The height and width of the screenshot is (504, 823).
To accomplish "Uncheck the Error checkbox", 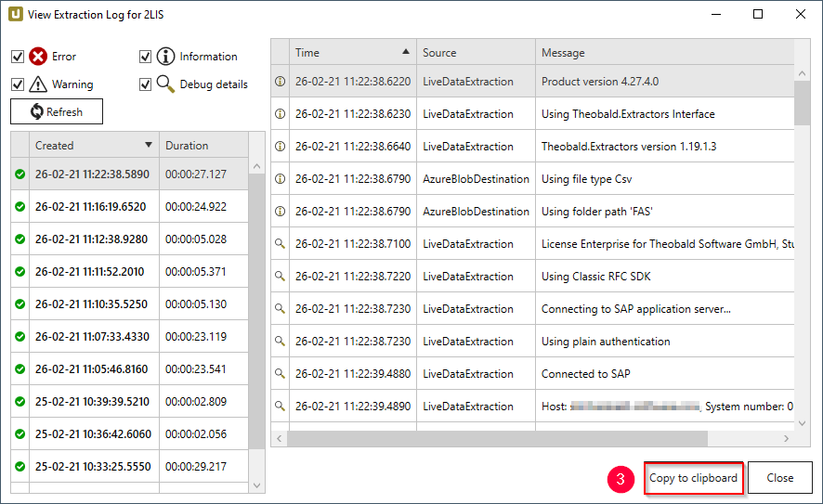I will point(18,57).
